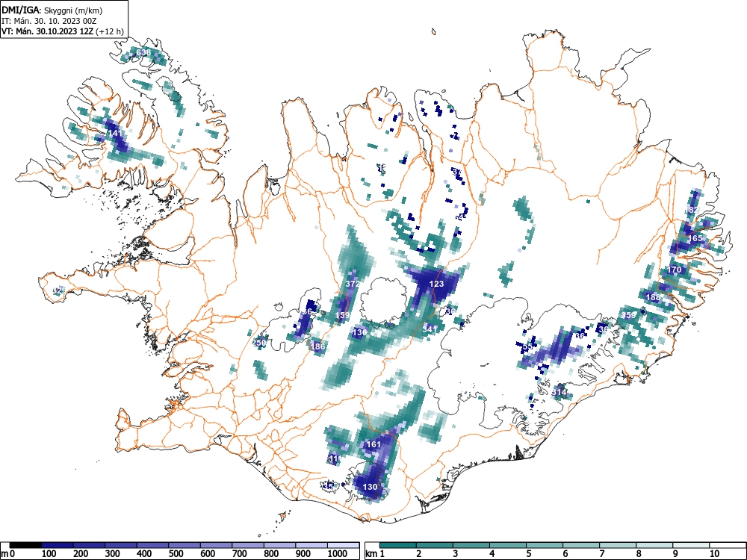Select the 'IT: Mán. 30. 10. 2023 00Z' line

[x=48, y=21]
